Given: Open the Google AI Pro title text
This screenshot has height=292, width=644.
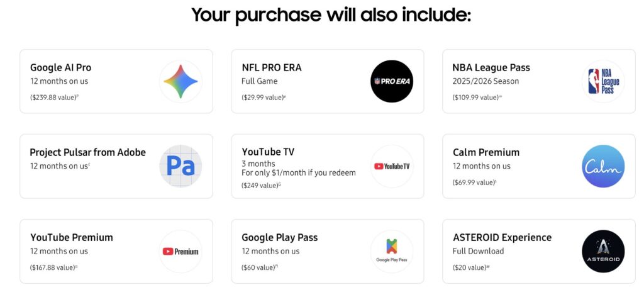Looking at the screenshot, I should (60, 67).
